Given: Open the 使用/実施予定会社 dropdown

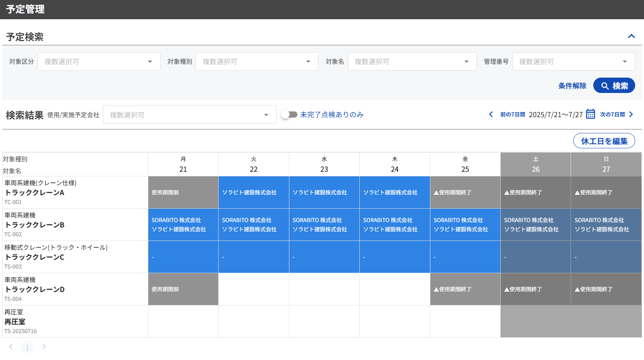Looking at the screenshot, I should [189, 115].
